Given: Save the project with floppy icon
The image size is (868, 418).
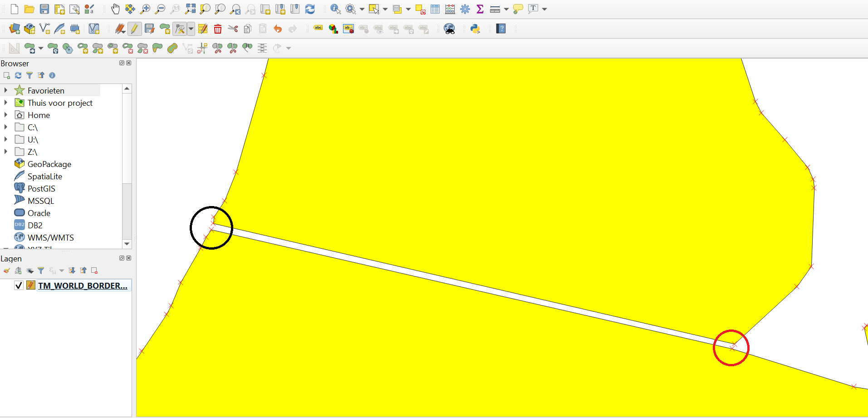Looking at the screenshot, I should tap(44, 9).
